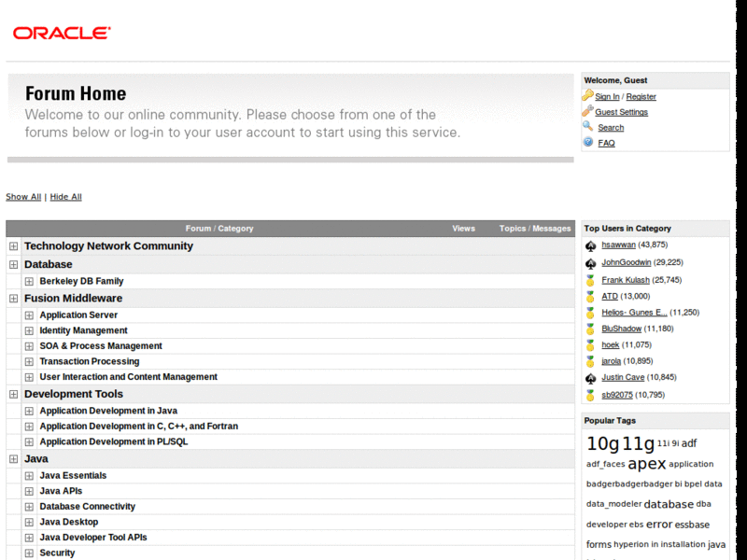The width and height of the screenshot is (747, 560).
Task: Open the ATD user profile
Action: point(610,296)
